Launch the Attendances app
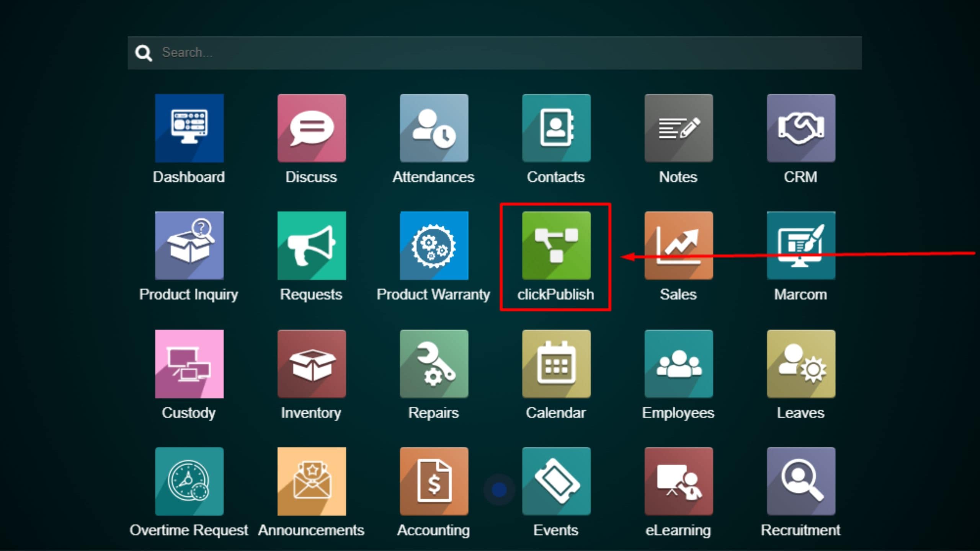The height and width of the screenshot is (551, 980). [434, 128]
